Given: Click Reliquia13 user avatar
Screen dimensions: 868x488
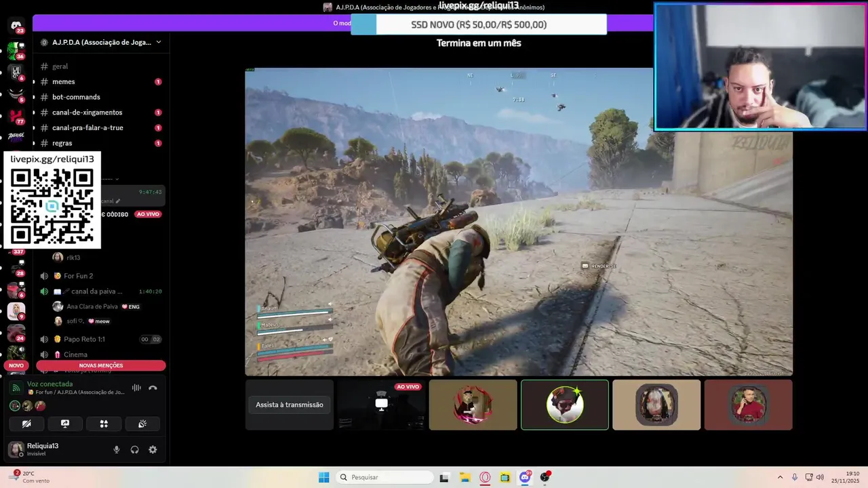Looking at the screenshot, I should [15, 449].
